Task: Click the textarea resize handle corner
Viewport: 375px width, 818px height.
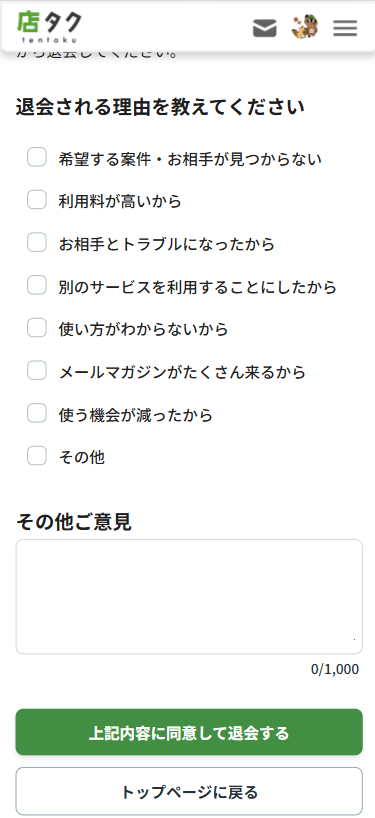Action: click(355, 639)
